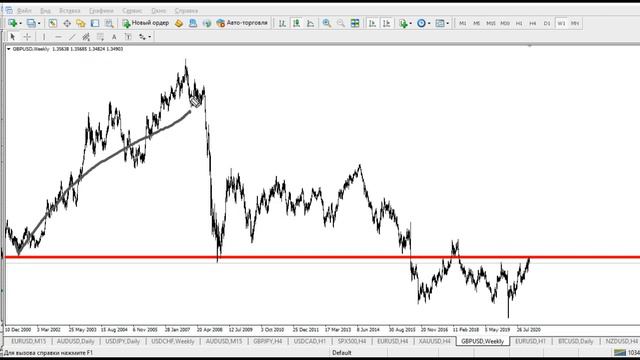The image size is (640, 360).
Task: Open the Periods dropdown arrow
Action: [429, 24]
